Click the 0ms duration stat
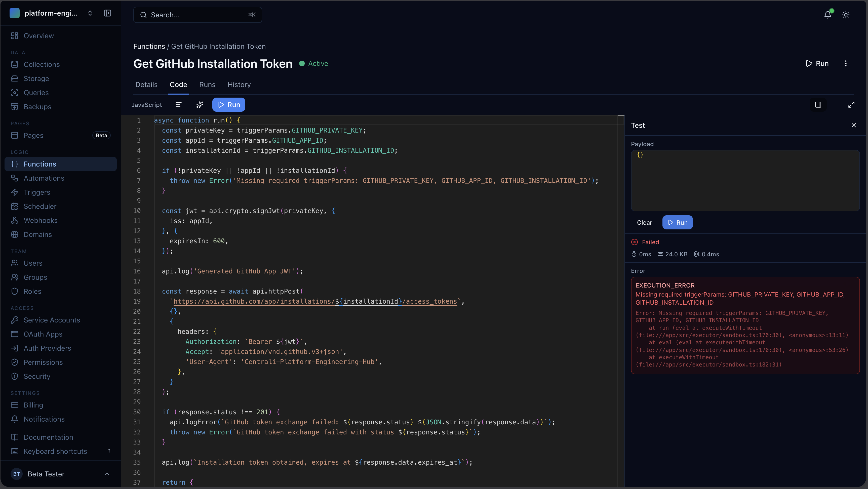Screen dimensions: 868x489 click(x=641, y=254)
